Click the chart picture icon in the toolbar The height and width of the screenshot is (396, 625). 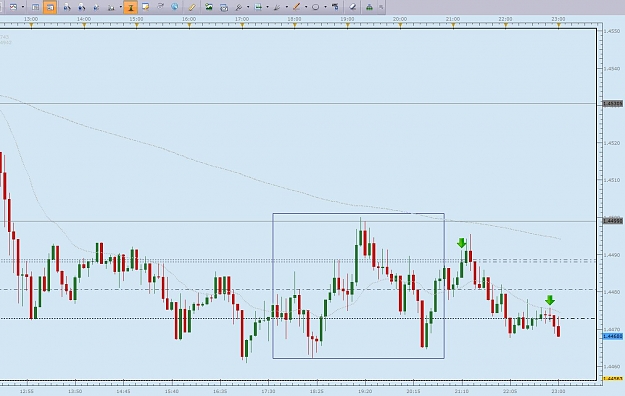pyautogui.click(x=14, y=7)
